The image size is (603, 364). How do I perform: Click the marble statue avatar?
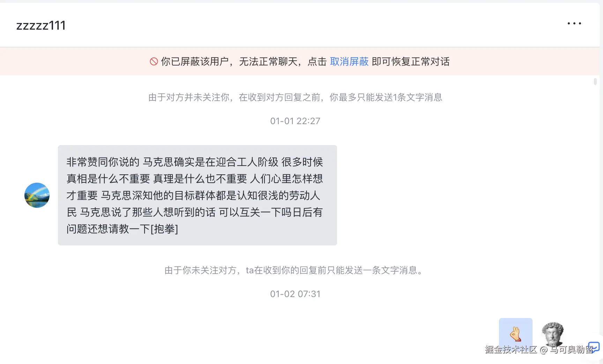[552, 335]
